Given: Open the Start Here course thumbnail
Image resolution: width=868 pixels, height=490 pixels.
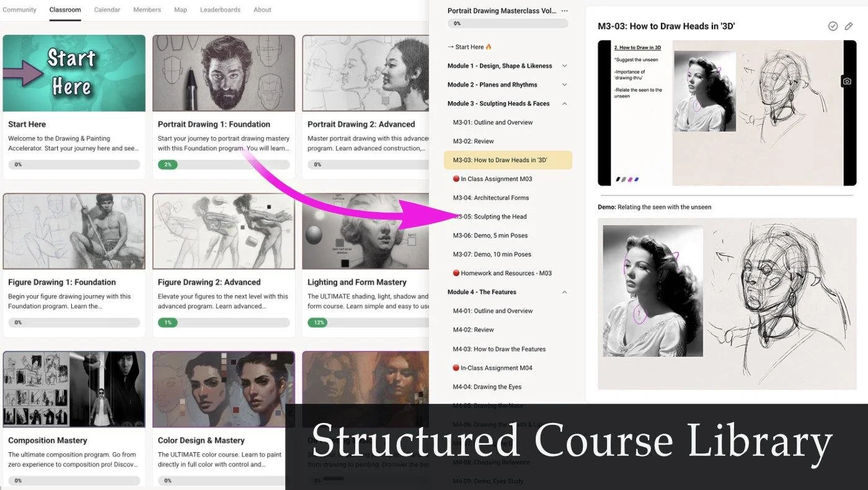Looking at the screenshot, I should click(x=74, y=73).
